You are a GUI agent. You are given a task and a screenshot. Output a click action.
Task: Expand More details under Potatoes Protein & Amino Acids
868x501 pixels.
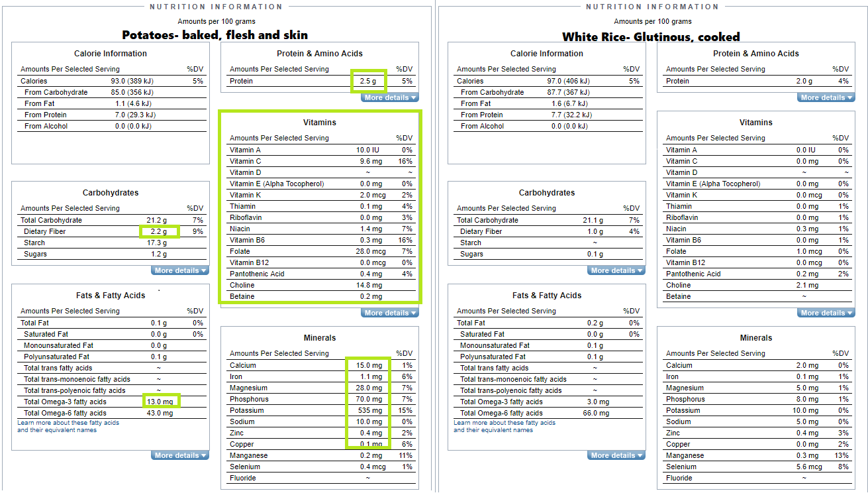point(390,97)
